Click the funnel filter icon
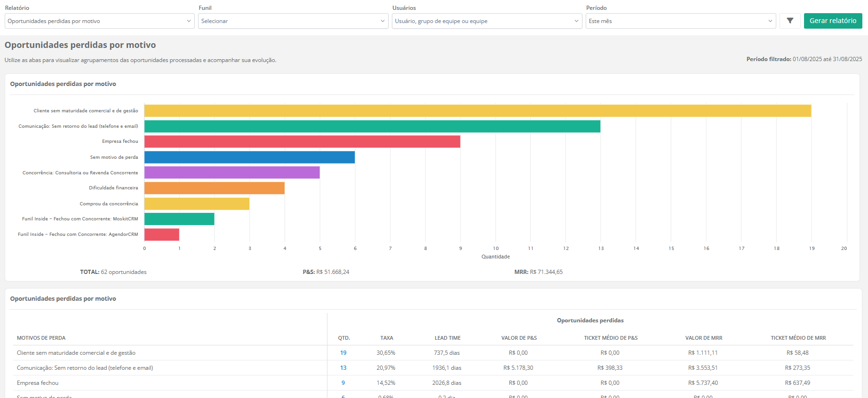The width and height of the screenshot is (868, 398). point(790,21)
